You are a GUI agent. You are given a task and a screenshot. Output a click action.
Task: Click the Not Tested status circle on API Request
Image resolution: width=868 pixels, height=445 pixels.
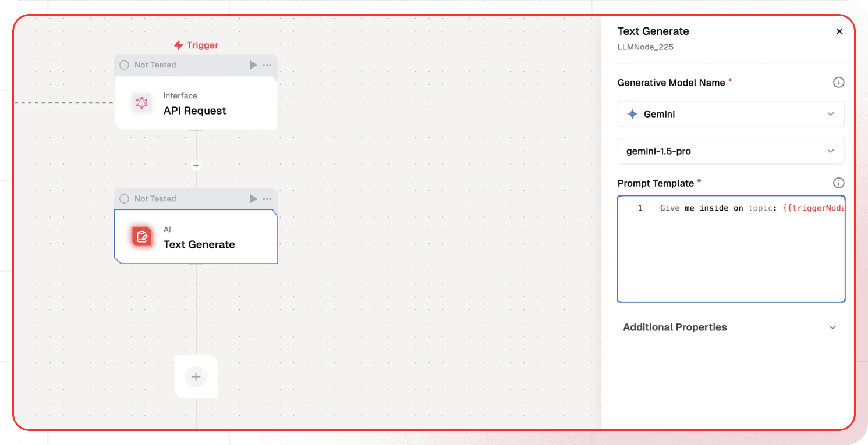tap(124, 65)
